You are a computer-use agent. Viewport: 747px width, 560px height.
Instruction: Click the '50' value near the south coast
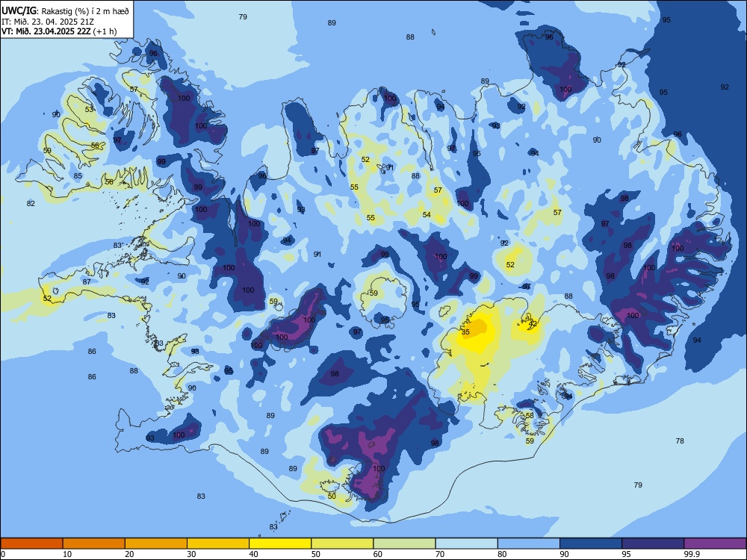coord(332,496)
